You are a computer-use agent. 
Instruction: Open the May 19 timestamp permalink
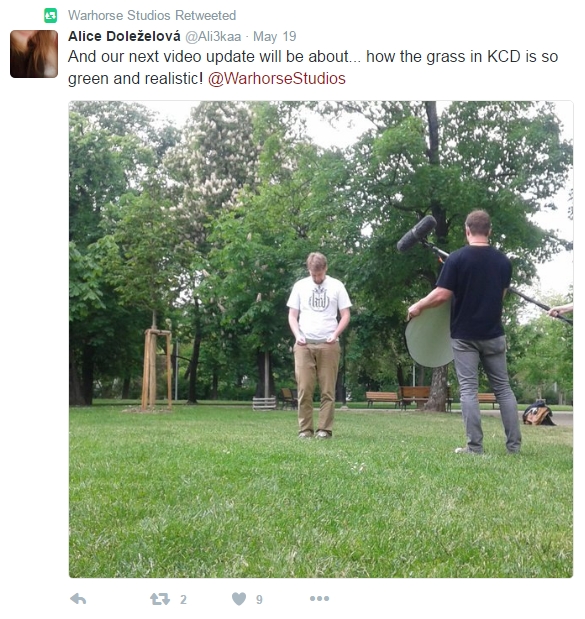coord(274,36)
